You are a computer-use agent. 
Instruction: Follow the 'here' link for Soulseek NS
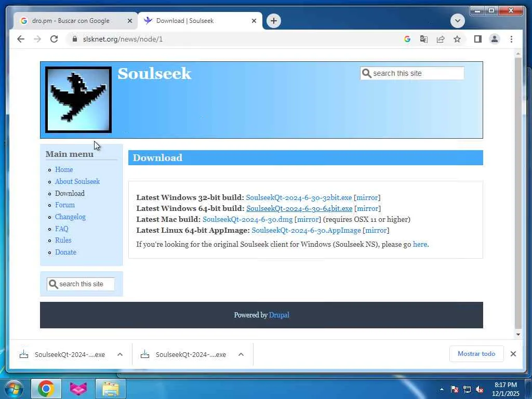click(x=420, y=244)
